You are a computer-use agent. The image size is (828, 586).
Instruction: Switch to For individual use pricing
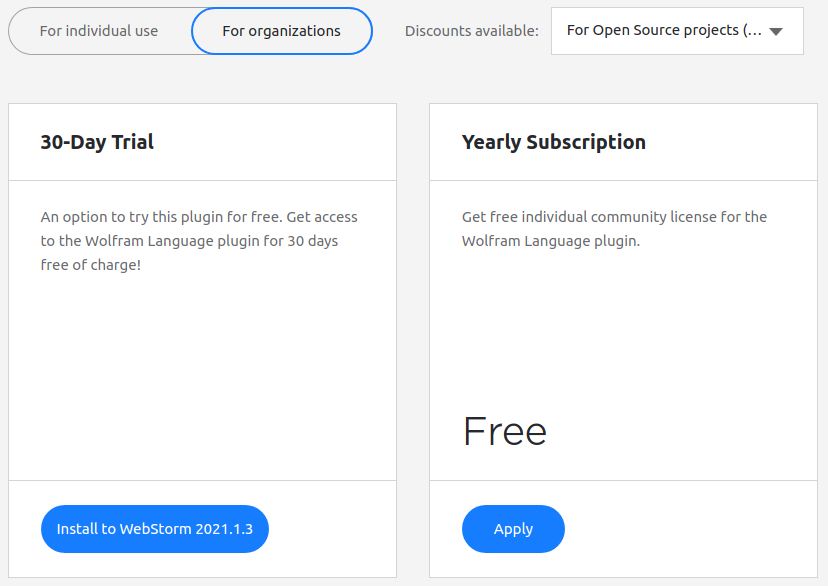[x=99, y=31]
